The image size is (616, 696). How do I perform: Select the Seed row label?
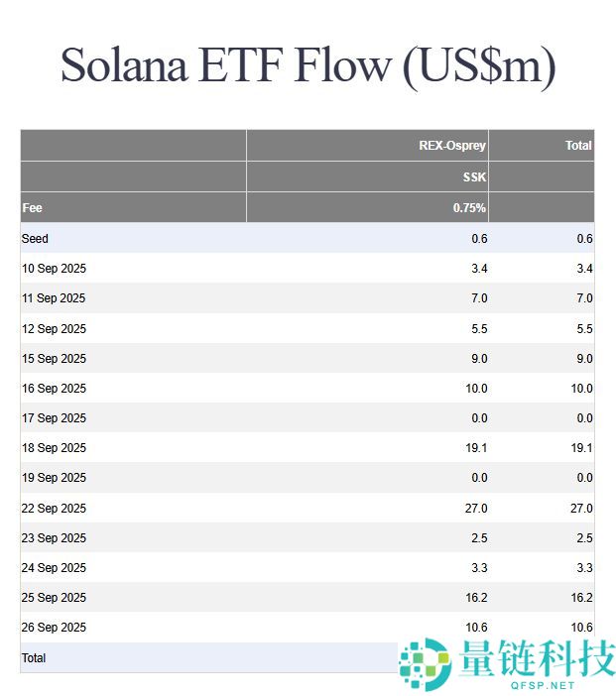click(35, 239)
